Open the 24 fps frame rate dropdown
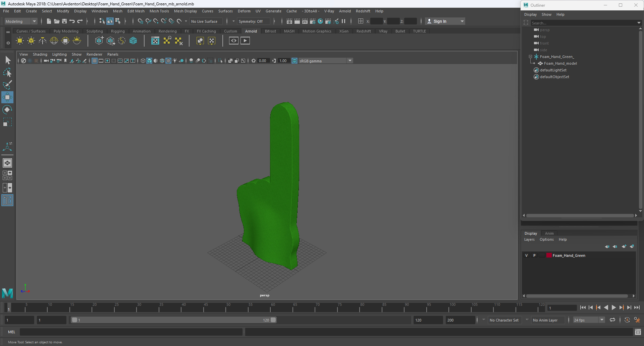Viewport: 644px width, 346px height. [589, 320]
